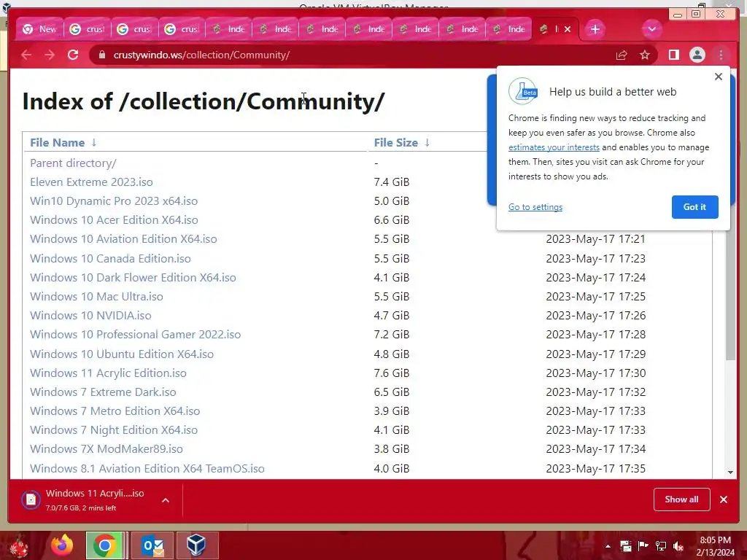Screen dimensions: 747x560
Task: Close the active tab
Action: pos(568,29)
